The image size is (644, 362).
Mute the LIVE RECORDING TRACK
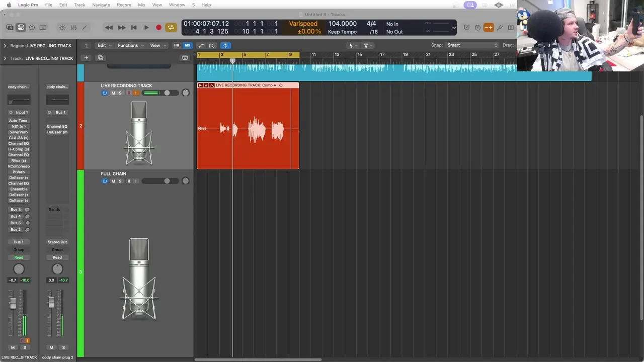point(113,93)
